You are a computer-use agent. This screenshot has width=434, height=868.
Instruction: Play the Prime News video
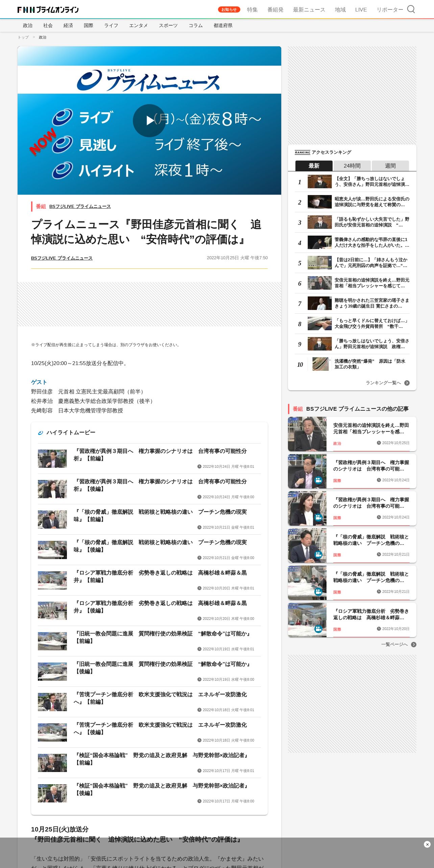tap(149, 120)
